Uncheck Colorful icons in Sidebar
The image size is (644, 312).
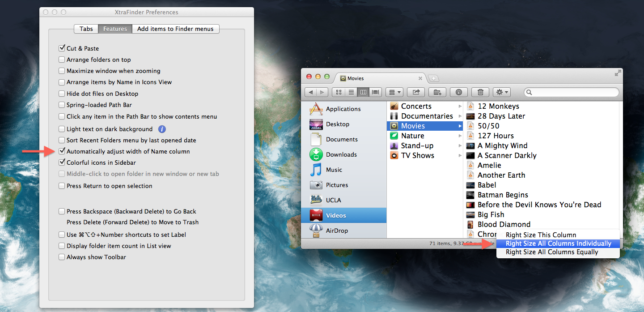62,162
